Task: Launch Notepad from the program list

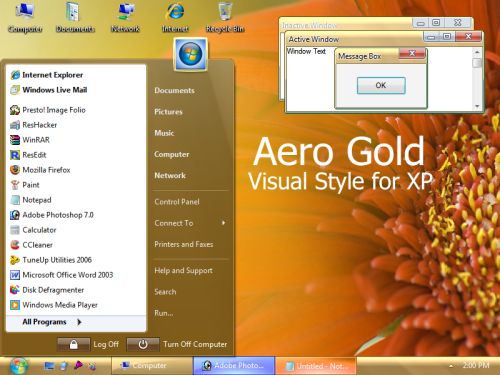Action: [31, 200]
